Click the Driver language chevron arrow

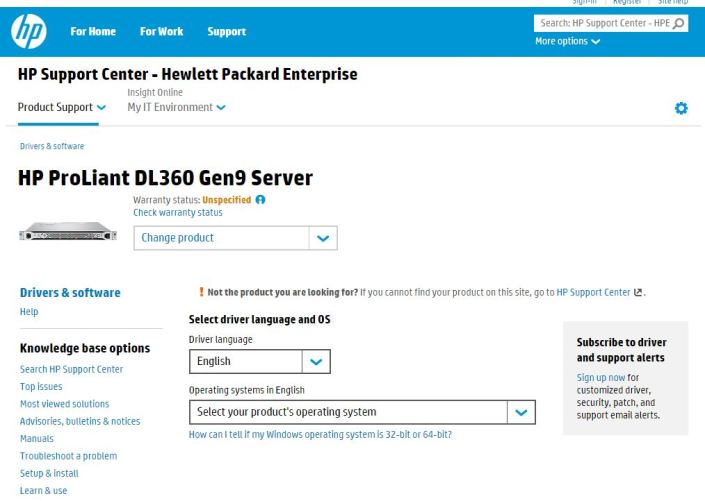[316, 362]
